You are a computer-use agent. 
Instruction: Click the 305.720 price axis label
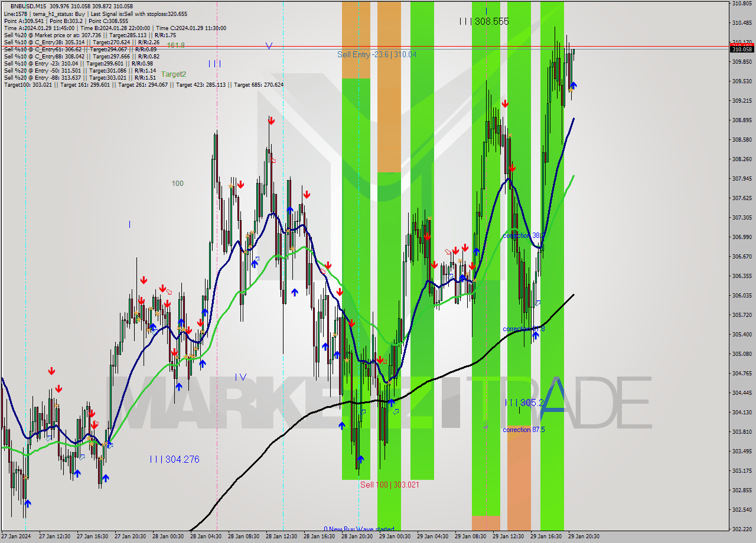[x=742, y=315]
